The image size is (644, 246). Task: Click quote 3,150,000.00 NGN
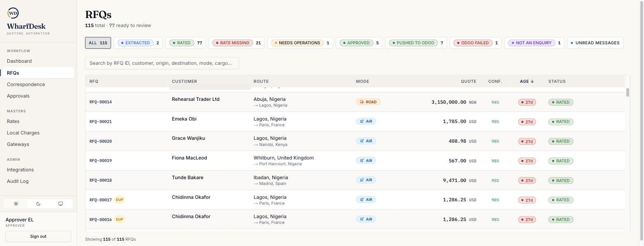pos(454,102)
